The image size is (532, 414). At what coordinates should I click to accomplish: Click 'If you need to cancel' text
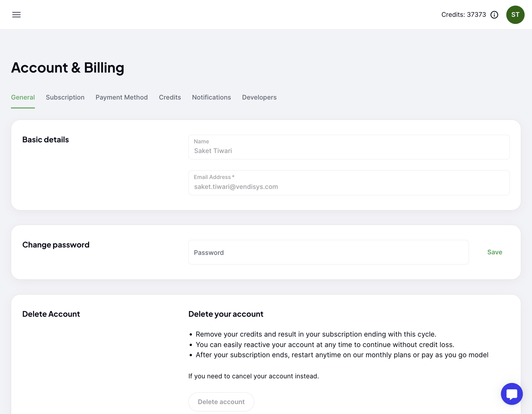pyautogui.click(x=254, y=376)
